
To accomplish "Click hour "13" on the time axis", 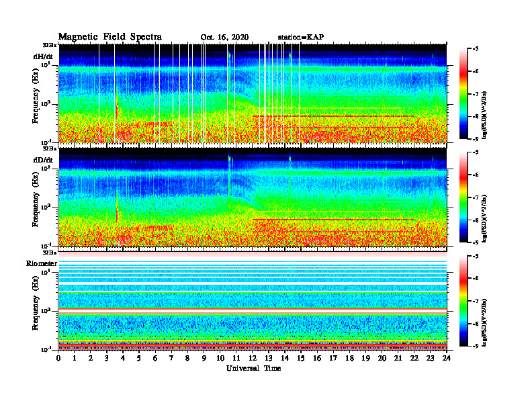I will [x=269, y=358].
